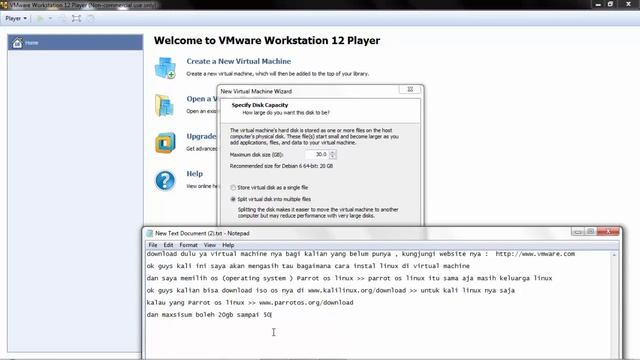Close the Notepad window
640x360 pixels.
pyautogui.click(x=608, y=232)
